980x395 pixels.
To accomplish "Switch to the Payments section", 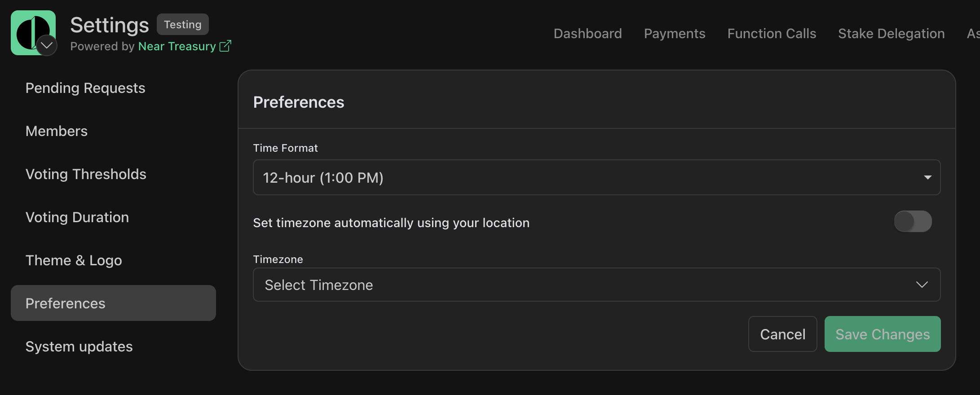I will click(x=674, y=33).
